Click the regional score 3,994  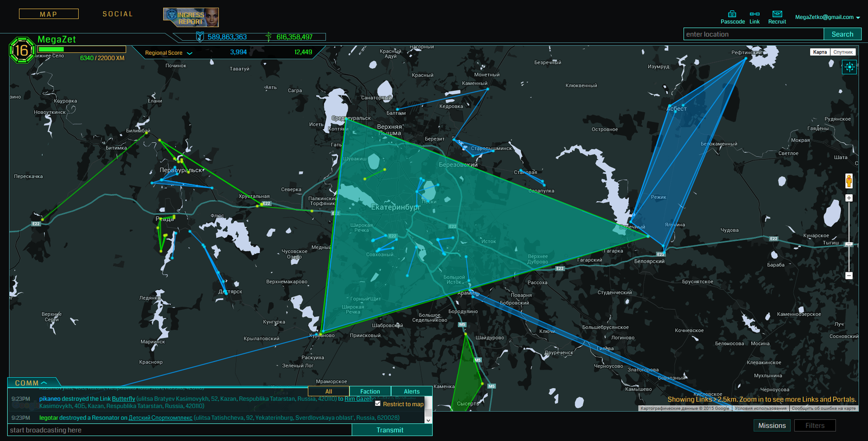pyautogui.click(x=238, y=53)
